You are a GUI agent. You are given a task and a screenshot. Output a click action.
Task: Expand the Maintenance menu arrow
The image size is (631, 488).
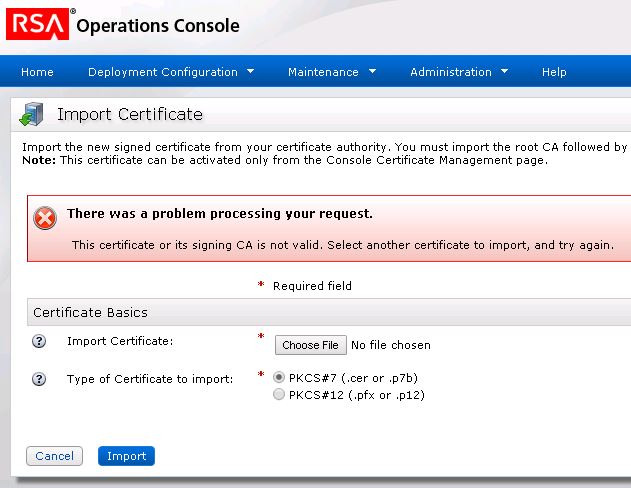[x=372, y=71]
